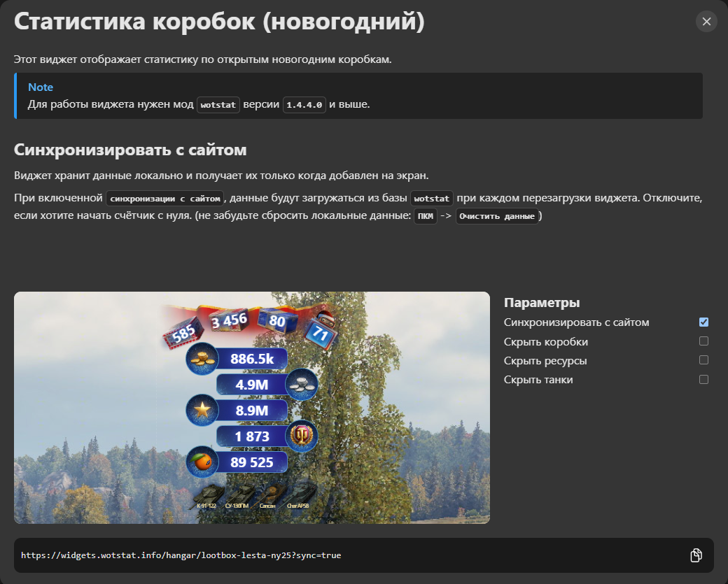Click the widget URL input field

click(x=280, y=555)
